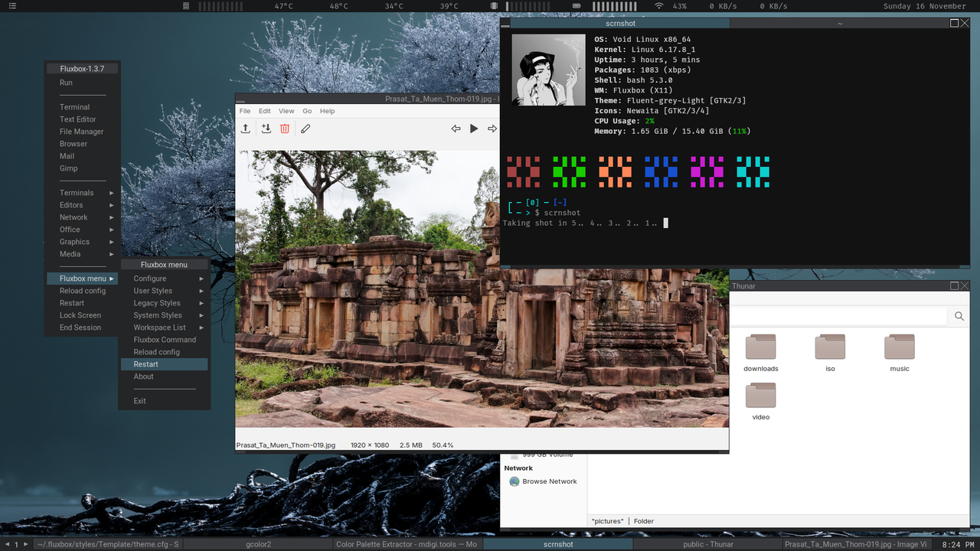Open Help menu in image viewer

(328, 111)
